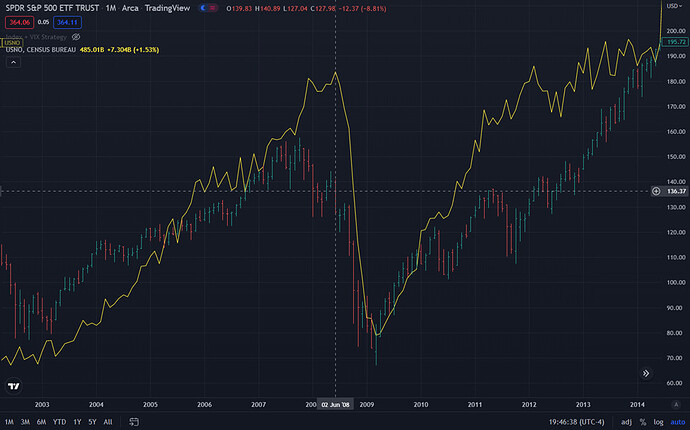The width and height of the screenshot is (690, 430).
Task: Select the 3M date range
Action: coord(25,422)
